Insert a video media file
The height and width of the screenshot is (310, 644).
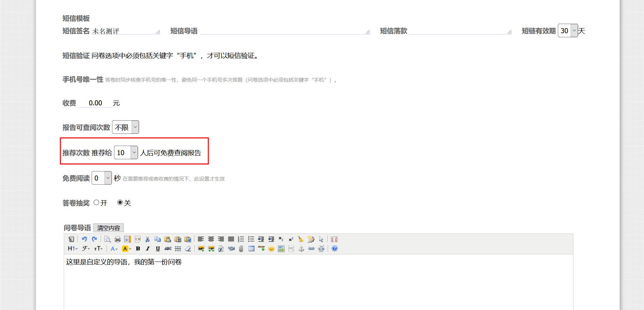click(231, 249)
